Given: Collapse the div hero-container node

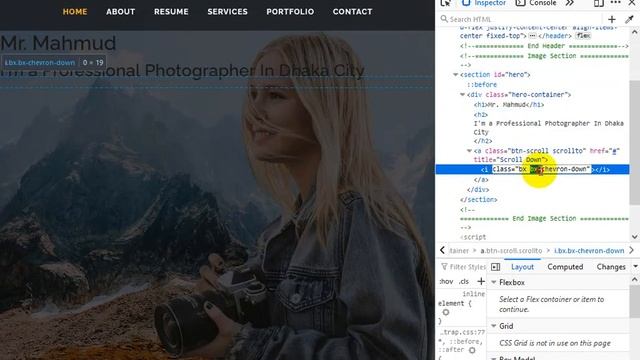Looking at the screenshot, I should (x=462, y=95).
